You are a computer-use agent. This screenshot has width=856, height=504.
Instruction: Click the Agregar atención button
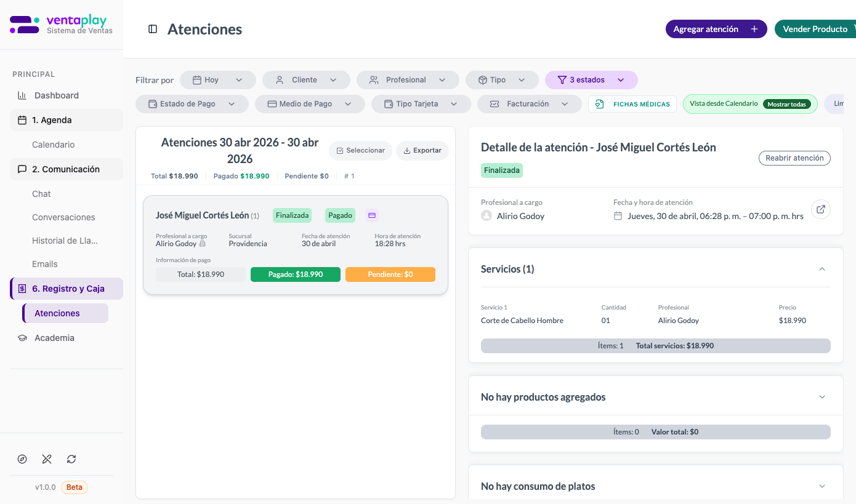(716, 29)
